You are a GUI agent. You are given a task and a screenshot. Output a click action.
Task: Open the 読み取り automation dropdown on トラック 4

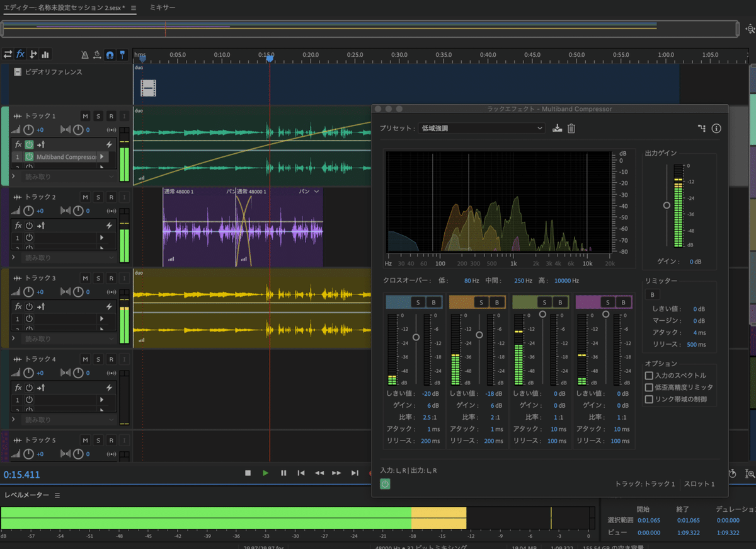[x=69, y=420]
